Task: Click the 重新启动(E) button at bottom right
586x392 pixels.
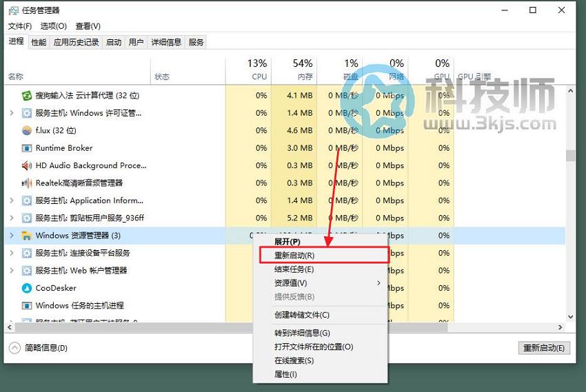Action: [x=544, y=348]
